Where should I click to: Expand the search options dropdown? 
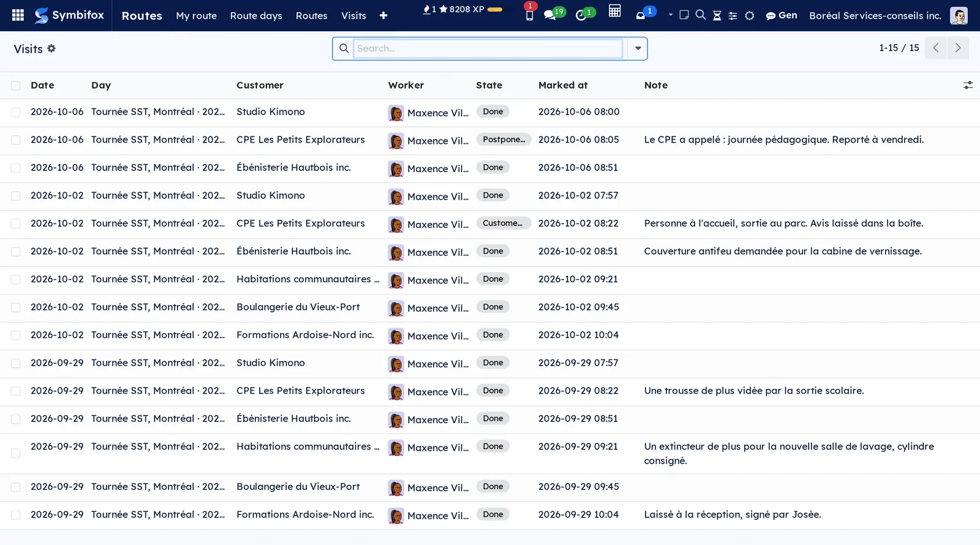(638, 48)
